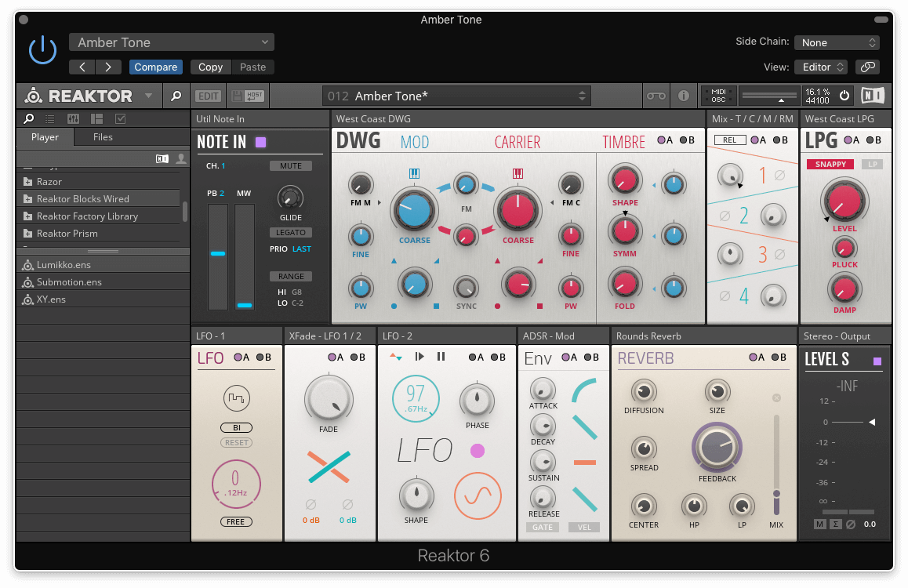Open the connect/link devices icon in header
This screenshot has height=588, width=908.
click(656, 96)
